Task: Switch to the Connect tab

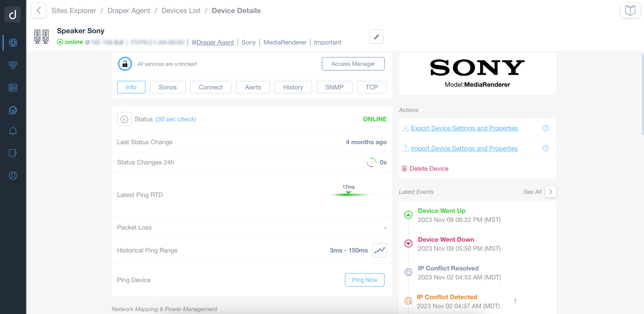Action: (210, 87)
